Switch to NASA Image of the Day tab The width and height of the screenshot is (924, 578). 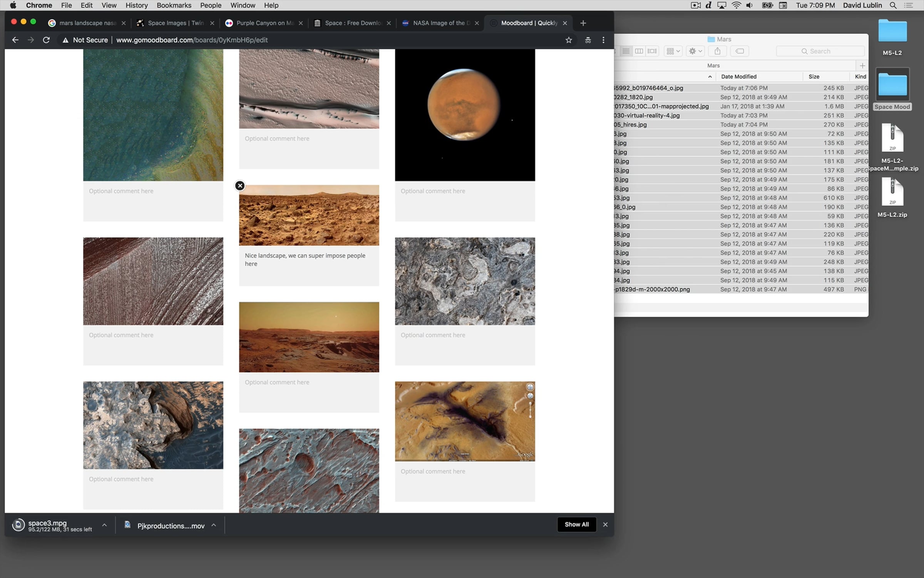coord(440,23)
